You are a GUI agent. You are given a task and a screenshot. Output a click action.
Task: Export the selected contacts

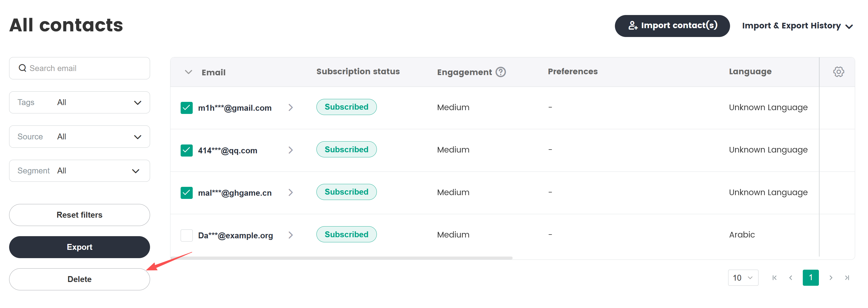[x=79, y=247]
